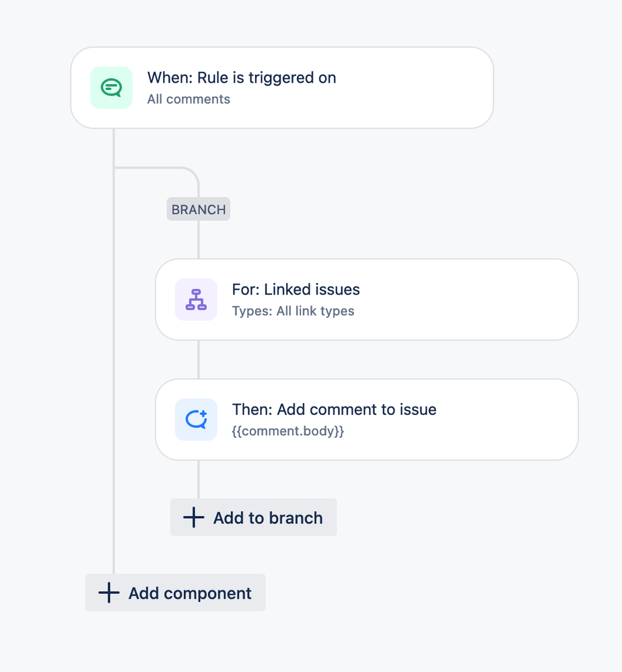Click the BRANCH label tag

coord(199,209)
